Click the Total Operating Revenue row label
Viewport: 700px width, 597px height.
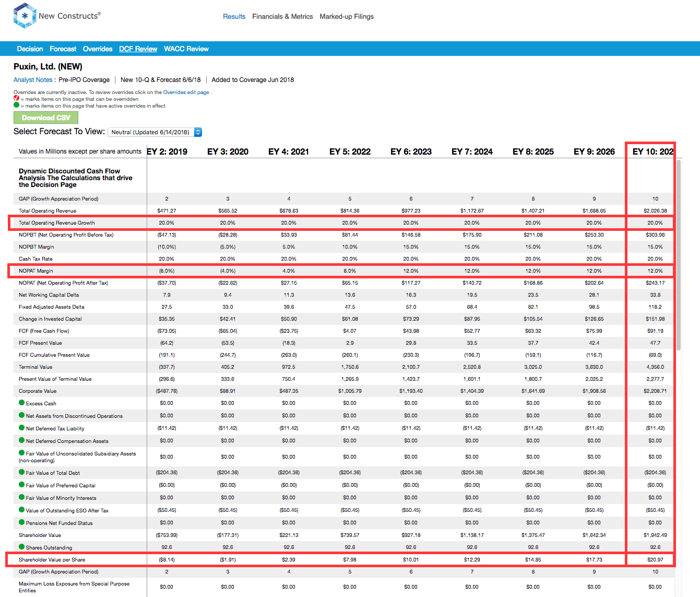[x=48, y=210]
